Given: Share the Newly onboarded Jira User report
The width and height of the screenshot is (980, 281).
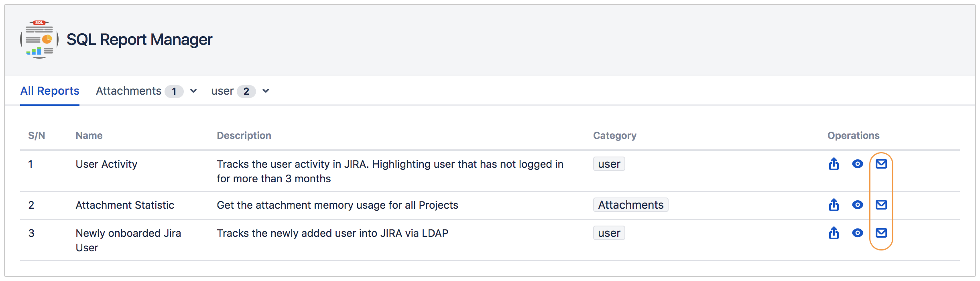Looking at the screenshot, I should (834, 233).
